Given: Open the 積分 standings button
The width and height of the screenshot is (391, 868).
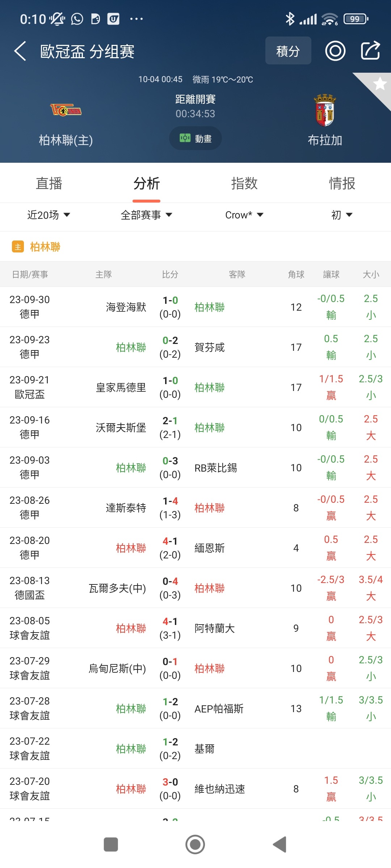Looking at the screenshot, I should (x=288, y=51).
